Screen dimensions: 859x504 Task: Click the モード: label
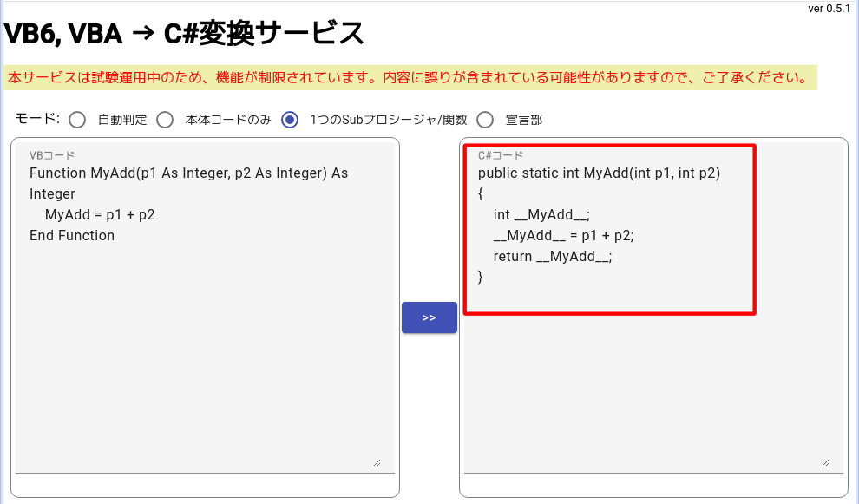[37, 118]
